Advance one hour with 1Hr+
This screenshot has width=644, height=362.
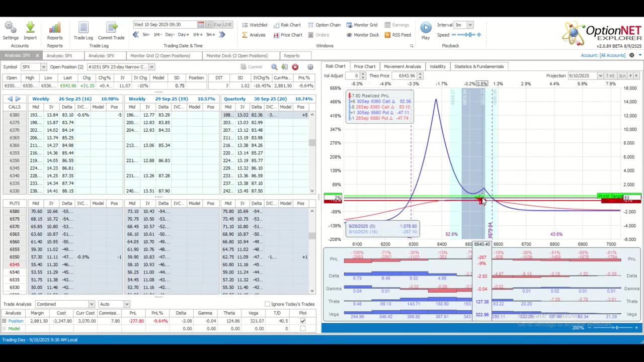point(197,35)
